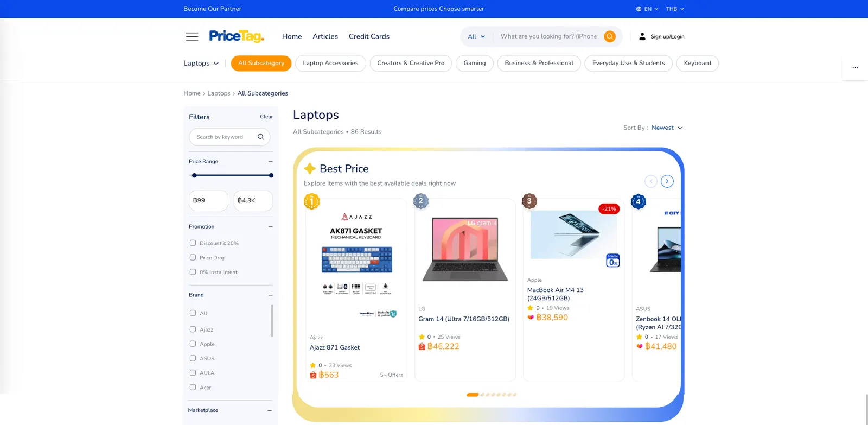Collapse the Price Range section
Viewport: 868px width, 425px height.
[271, 162]
